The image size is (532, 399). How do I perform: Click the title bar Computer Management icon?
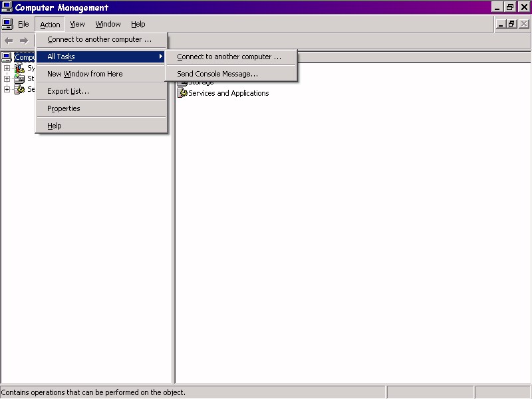(7, 7)
